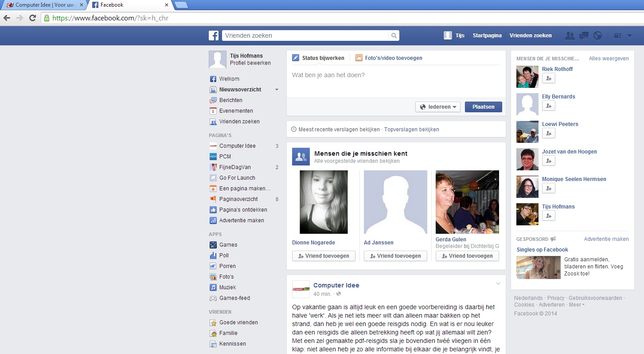The height and width of the screenshot is (354, 644).
Task: Open Muziek app icon
Action: [213, 287]
